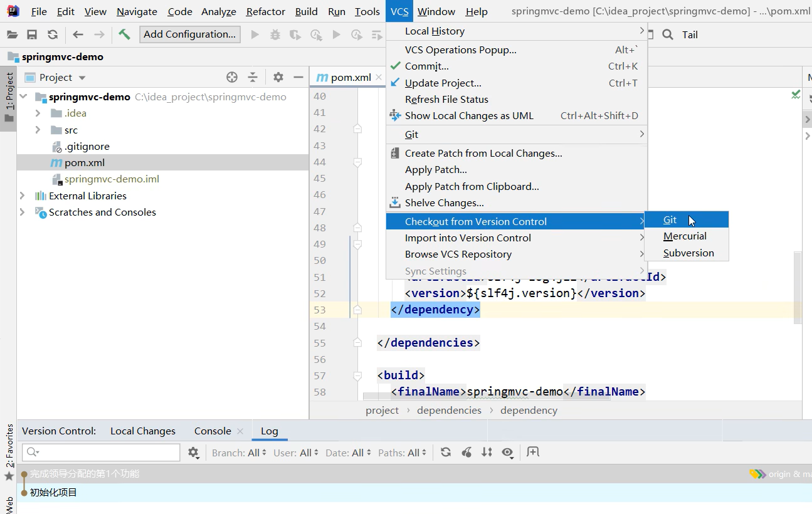This screenshot has width=812, height=514.
Task: Click Shelve Changes... menu item
Action: point(516,203)
